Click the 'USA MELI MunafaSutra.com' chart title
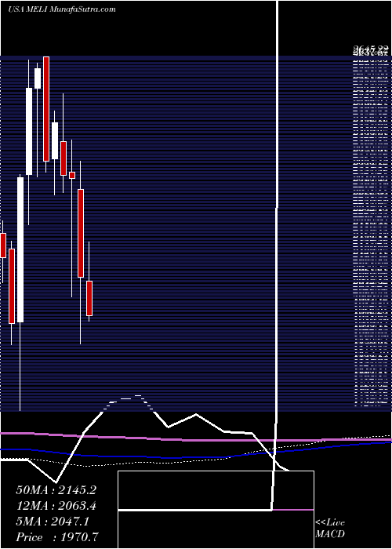This screenshot has height=549, width=392. tap(62, 9)
